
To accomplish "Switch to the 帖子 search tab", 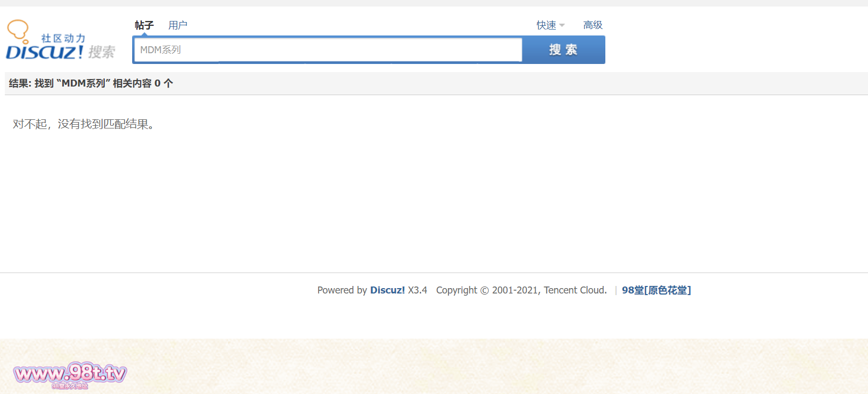I will click(x=144, y=25).
